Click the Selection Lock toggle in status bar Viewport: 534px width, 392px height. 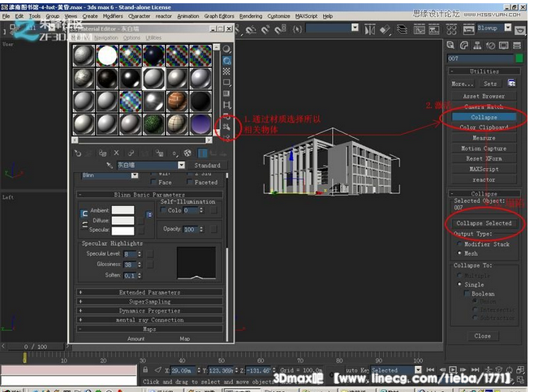click(x=145, y=370)
